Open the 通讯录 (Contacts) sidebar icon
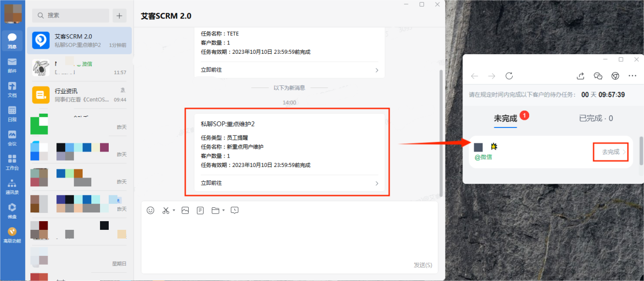The image size is (644, 281). 12,186
